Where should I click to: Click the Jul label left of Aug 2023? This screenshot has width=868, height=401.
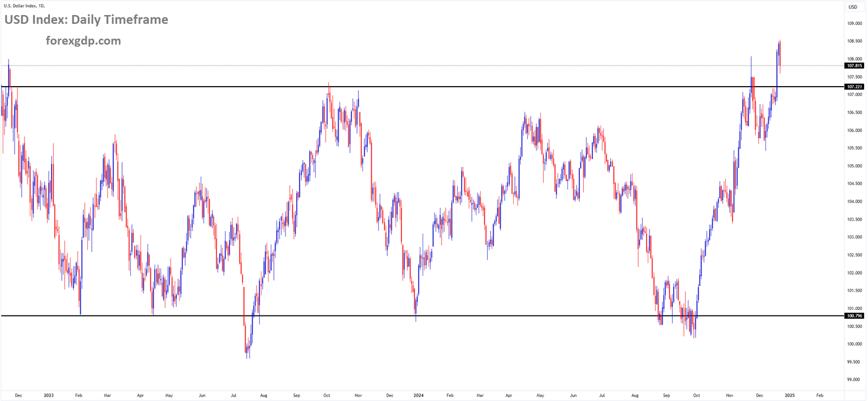coord(233,396)
